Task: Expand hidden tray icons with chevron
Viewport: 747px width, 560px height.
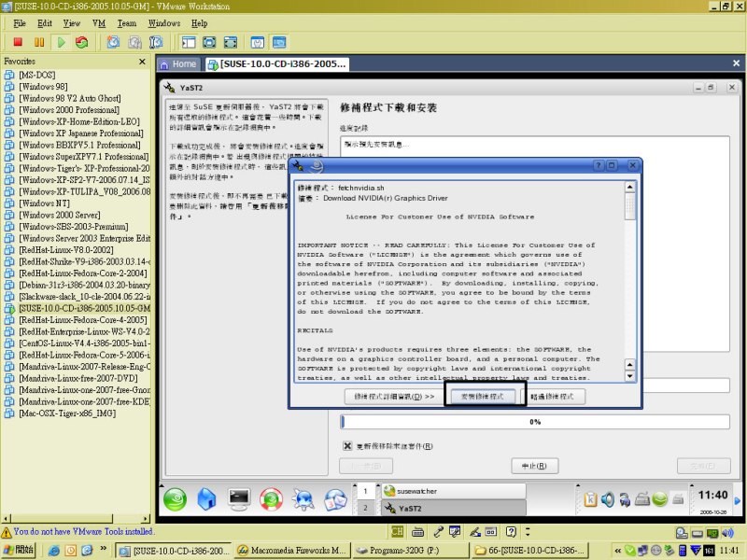Action: tap(617, 551)
